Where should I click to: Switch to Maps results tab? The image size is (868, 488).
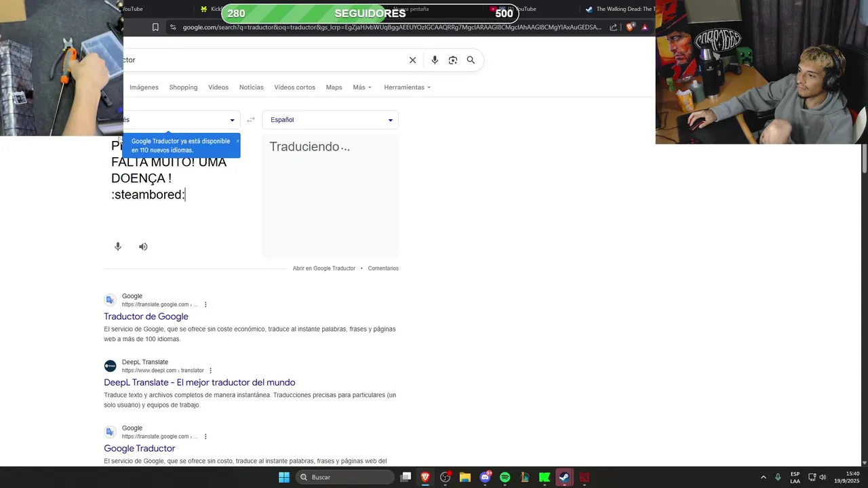[x=334, y=87]
